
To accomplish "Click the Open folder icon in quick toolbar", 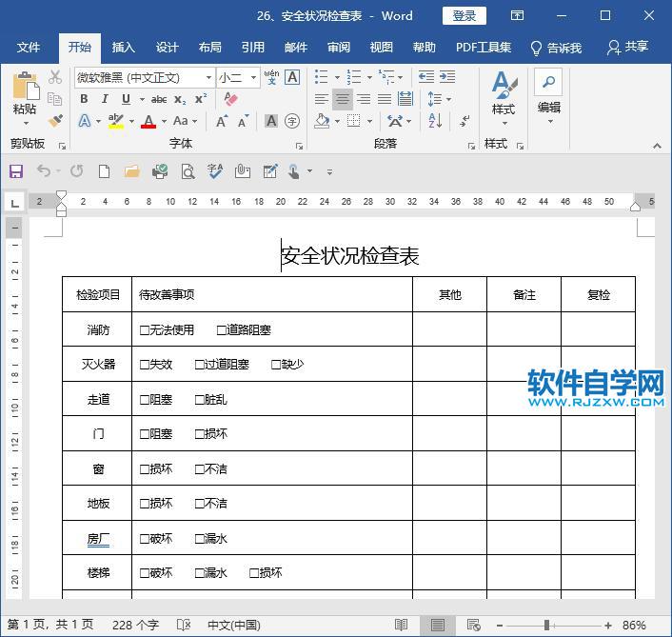I will (x=132, y=171).
